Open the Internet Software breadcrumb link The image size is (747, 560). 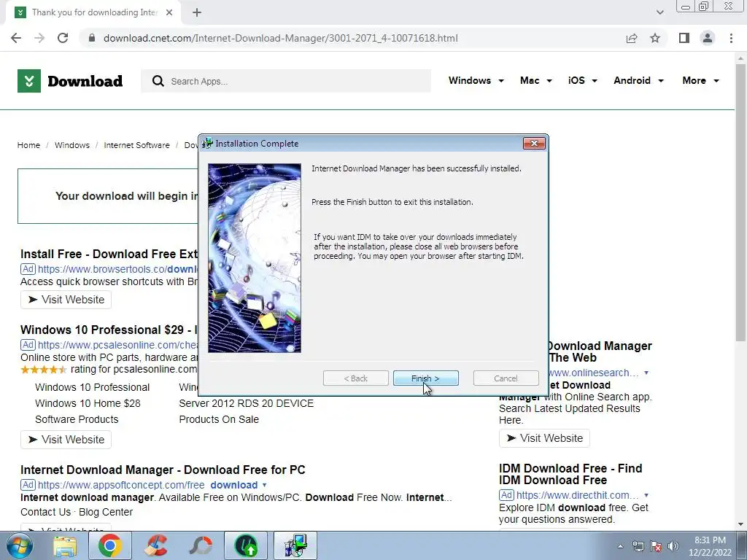click(136, 145)
